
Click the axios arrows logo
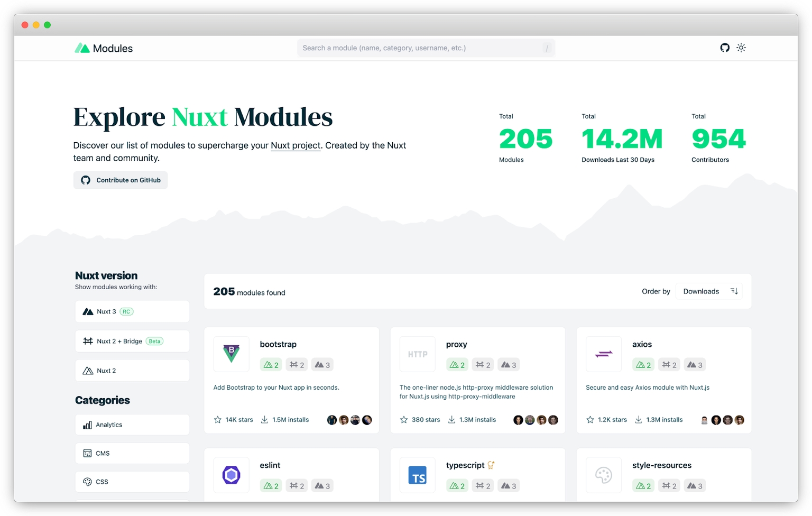(604, 354)
